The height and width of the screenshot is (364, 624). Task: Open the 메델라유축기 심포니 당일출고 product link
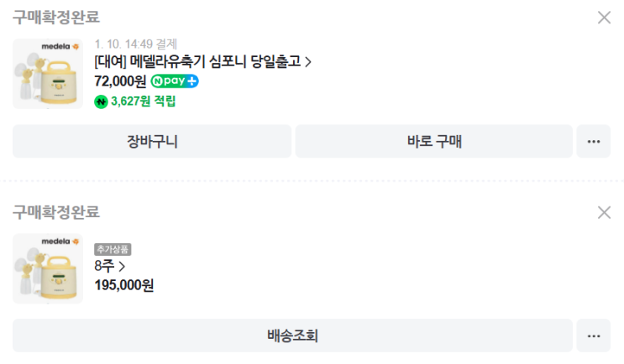(x=202, y=61)
